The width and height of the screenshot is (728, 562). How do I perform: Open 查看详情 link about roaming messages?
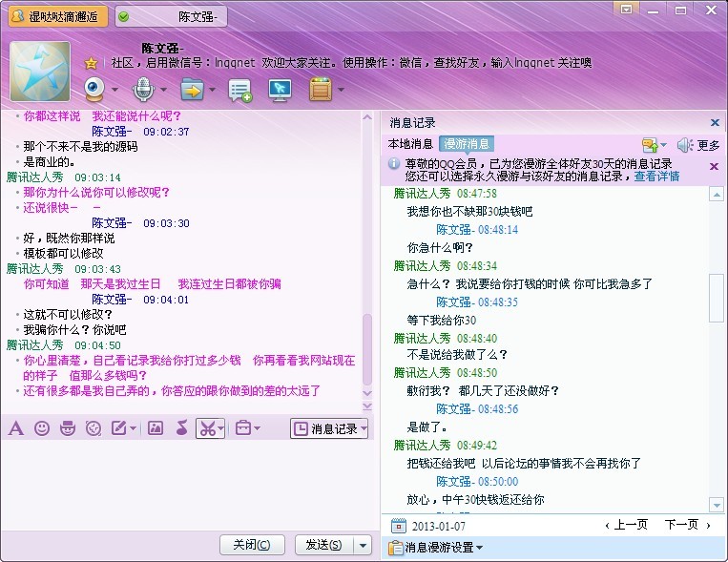pyautogui.click(x=656, y=177)
